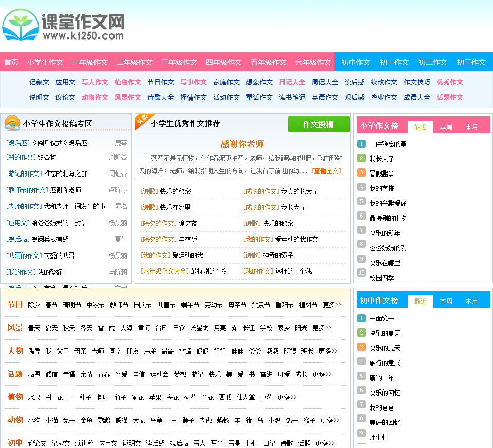
Task: Open 三年级作文 in the pink navigation bar
Action: tap(179, 62)
